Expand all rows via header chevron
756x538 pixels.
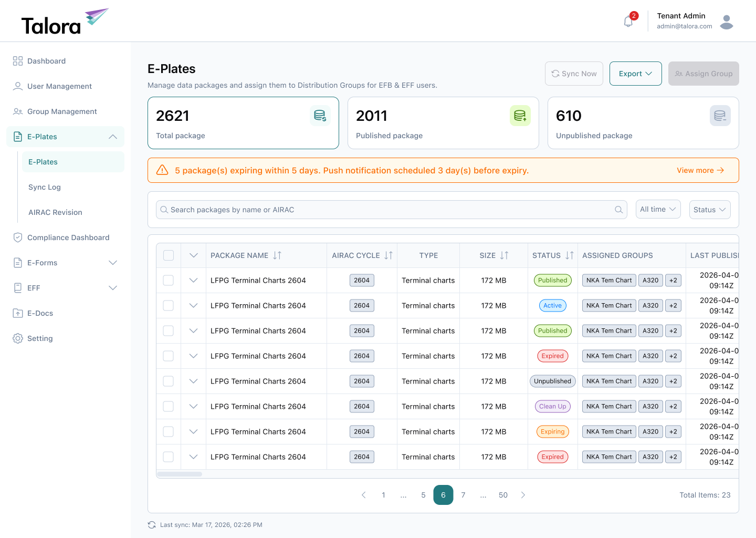point(194,255)
